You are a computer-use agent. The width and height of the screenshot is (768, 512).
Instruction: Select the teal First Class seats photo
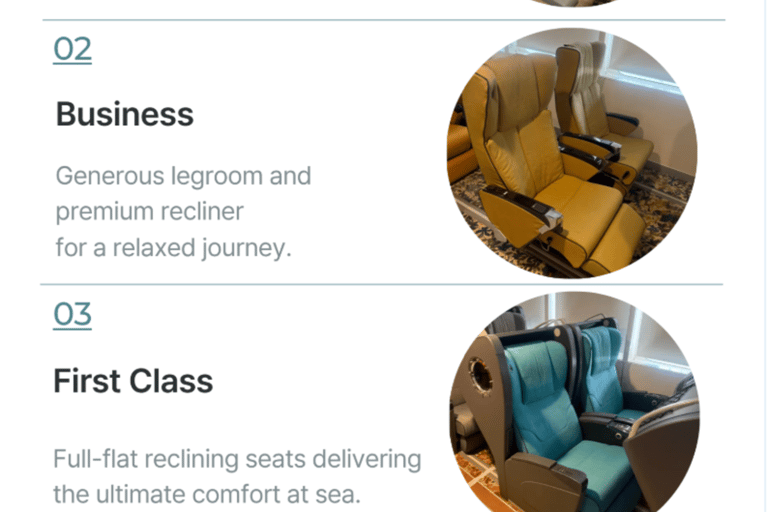click(574, 402)
